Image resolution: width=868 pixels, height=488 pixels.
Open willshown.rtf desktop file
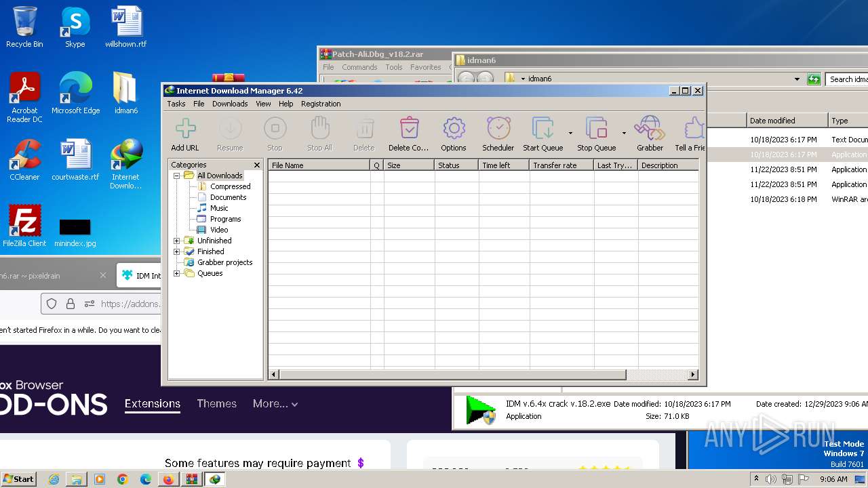125,27
